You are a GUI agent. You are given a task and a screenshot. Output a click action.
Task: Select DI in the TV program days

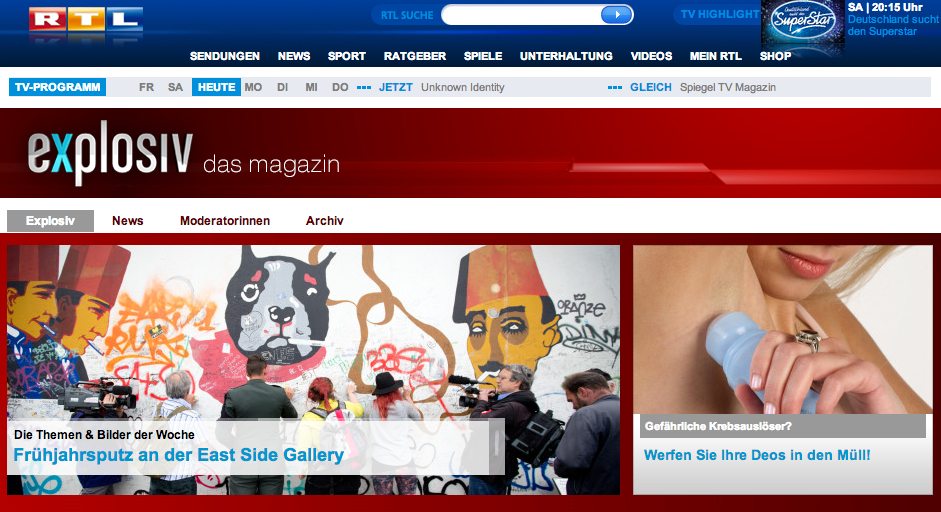point(283,87)
